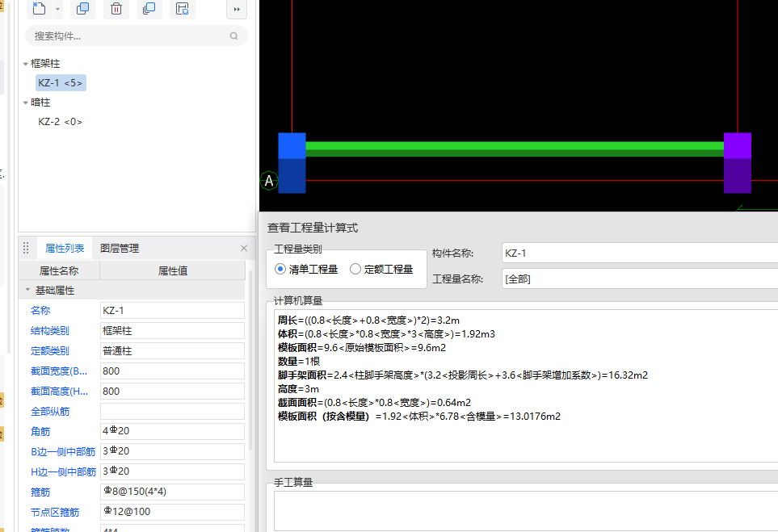The image size is (778, 532).
Task: Click the 结构类别 property label
Action: click(x=50, y=331)
